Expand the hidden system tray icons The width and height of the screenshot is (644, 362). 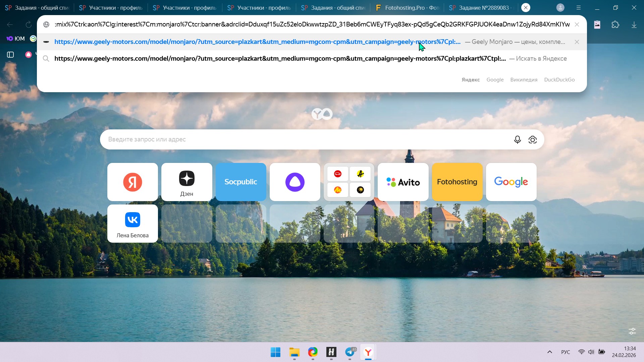click(x=549, y=352)
